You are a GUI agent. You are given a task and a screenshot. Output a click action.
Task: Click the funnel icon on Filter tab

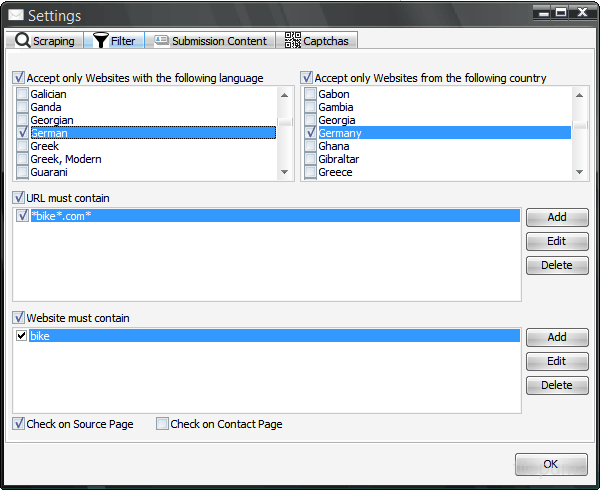click(101, 41)
